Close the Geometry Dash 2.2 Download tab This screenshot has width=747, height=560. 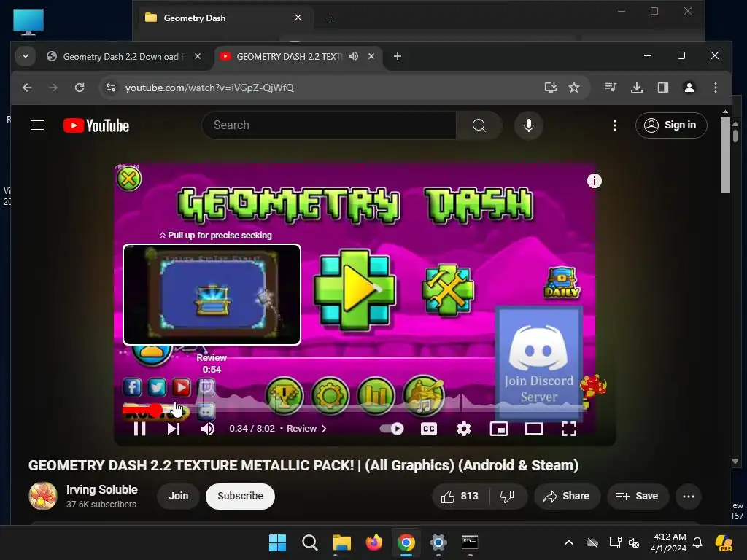pos(198,56)
